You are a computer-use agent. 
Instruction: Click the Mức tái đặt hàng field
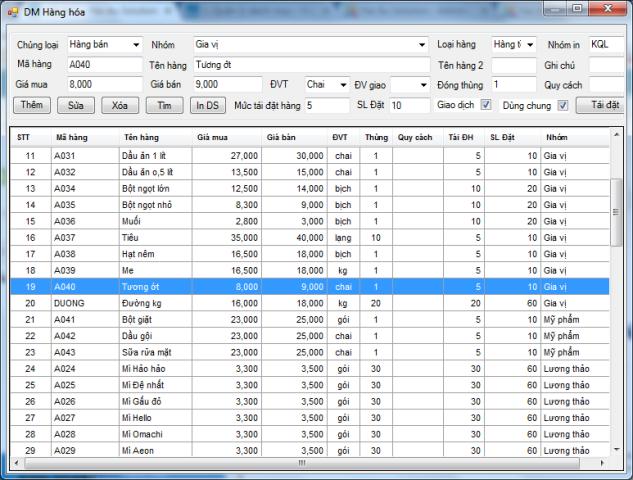pos(327,105)
